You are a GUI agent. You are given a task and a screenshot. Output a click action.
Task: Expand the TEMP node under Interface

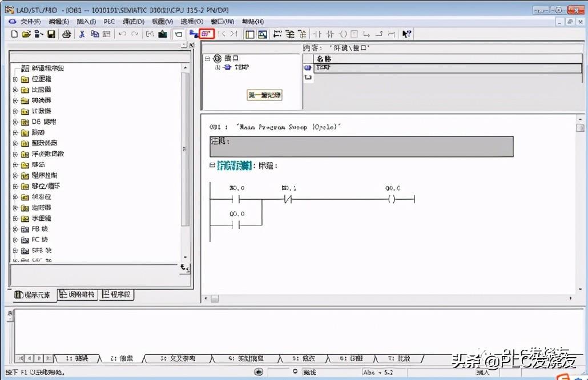[x=218, y=67]
